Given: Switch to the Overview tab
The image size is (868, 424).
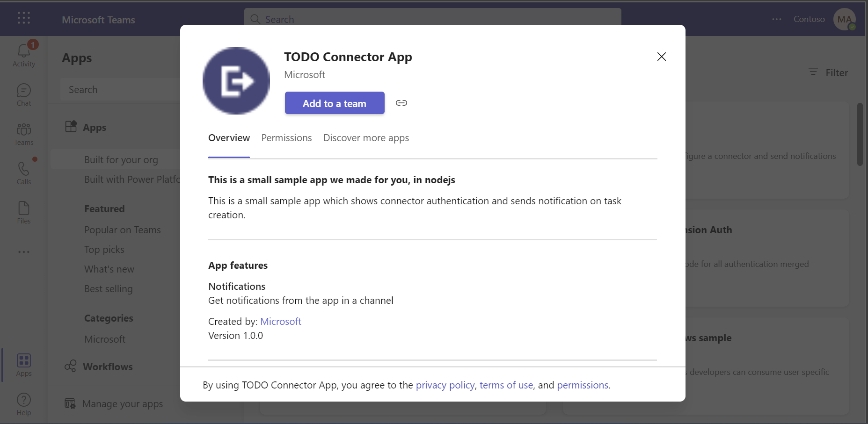Looking at the screenshot, I should [x=229, y=138].
